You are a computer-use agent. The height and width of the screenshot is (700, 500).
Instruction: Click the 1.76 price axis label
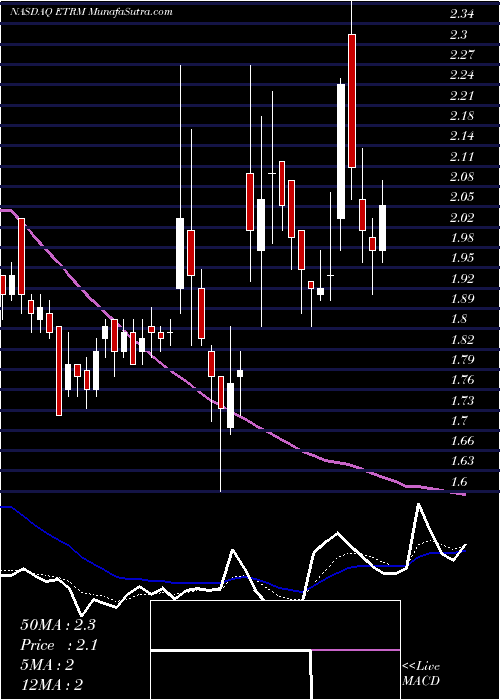[462, 380]
